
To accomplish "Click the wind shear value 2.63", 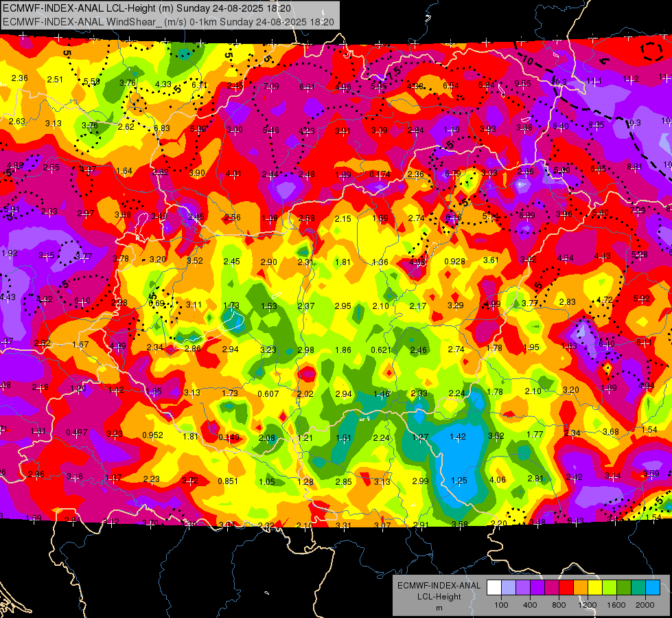I will coord(17,122).
